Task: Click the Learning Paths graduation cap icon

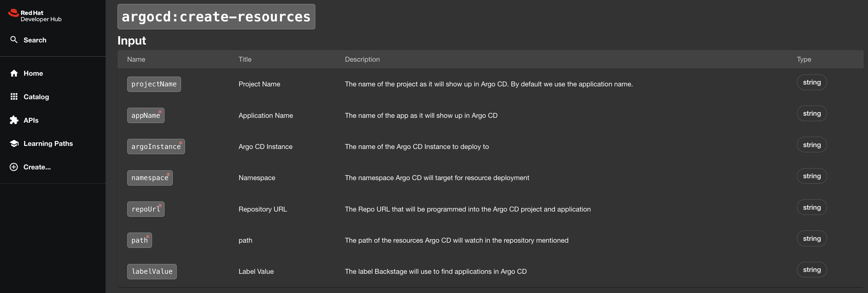Action: tap(14, 143)
